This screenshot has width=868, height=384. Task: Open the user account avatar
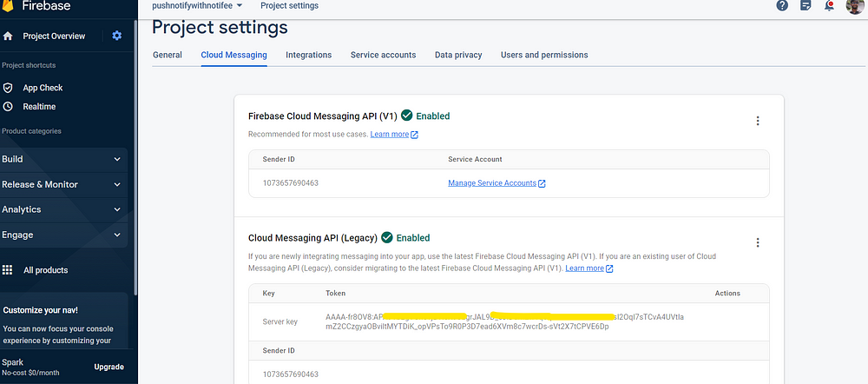click(854, 6)
